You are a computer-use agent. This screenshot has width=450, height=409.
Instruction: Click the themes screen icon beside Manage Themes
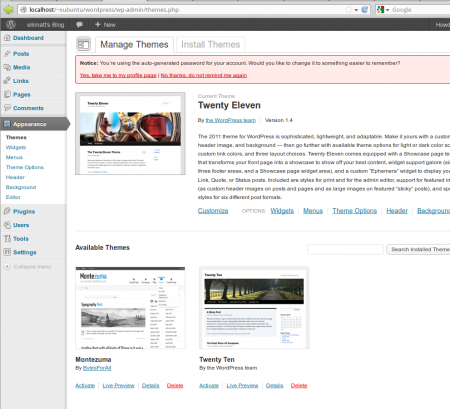coord(83,44)
